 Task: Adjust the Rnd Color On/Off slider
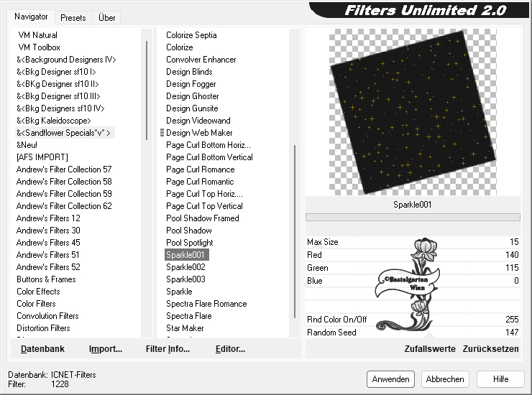pos(413,319)
